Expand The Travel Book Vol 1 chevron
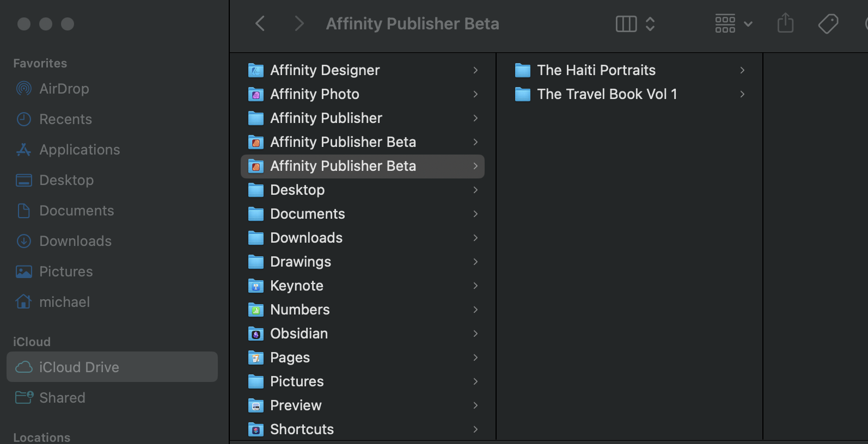Image resolution: width=868 pixels, height=444 pixels. coord(742,94)
